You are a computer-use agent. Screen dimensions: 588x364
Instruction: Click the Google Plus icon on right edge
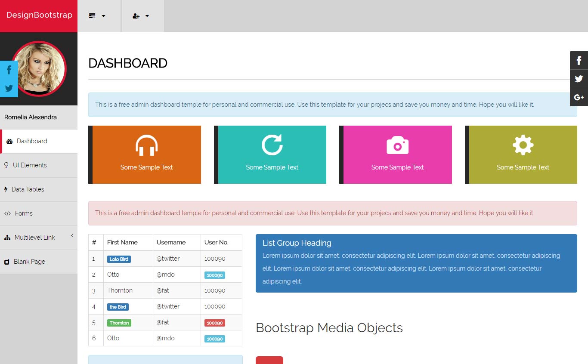pyautogui.click(x=579, y=97)
